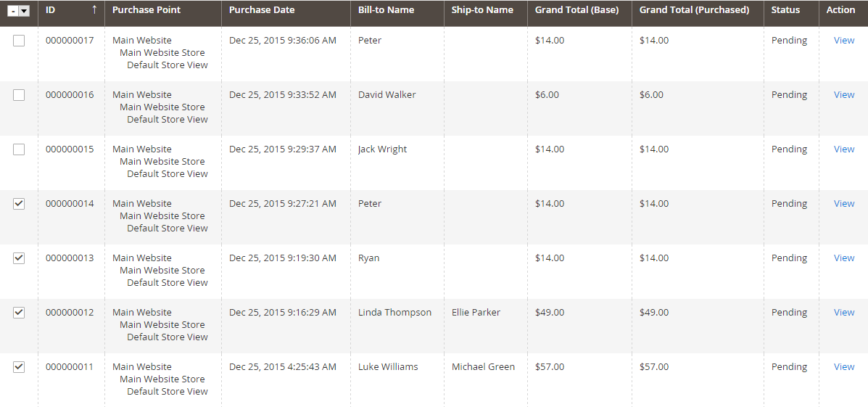
Task: Tick the checkbox for order 000000015
Action: point(19,149)
